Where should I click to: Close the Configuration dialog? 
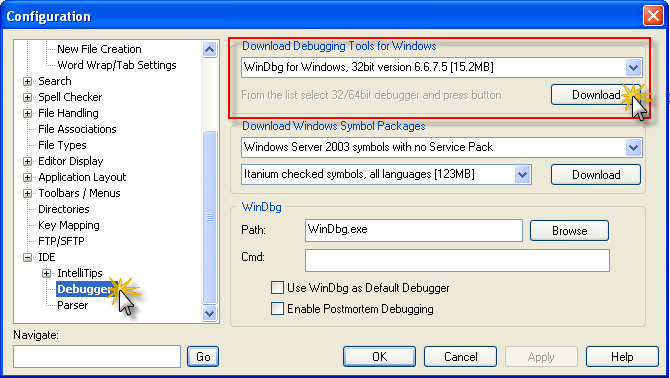[653, 16]
